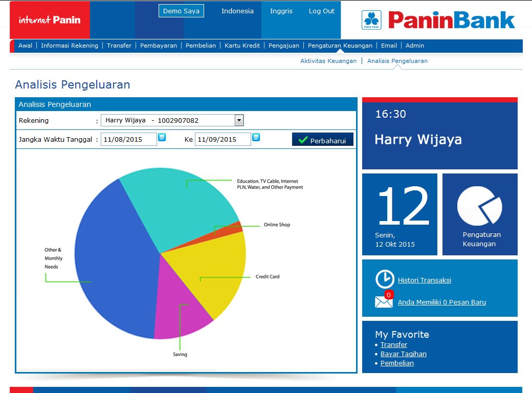Open the Awal menu
This screenshot has width=532, height=393.
pyautogui.click(x=25, y=46)
